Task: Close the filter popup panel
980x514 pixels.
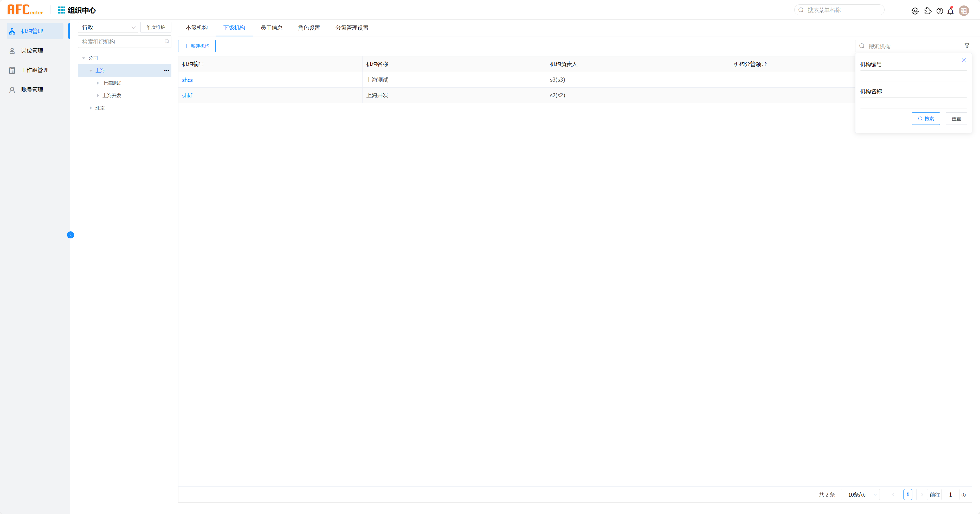Action: [x=964, y=61]
